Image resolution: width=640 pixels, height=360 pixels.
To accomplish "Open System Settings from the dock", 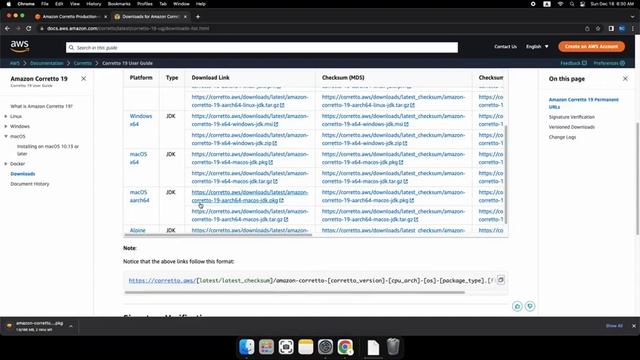I will [x=325, y=347].
